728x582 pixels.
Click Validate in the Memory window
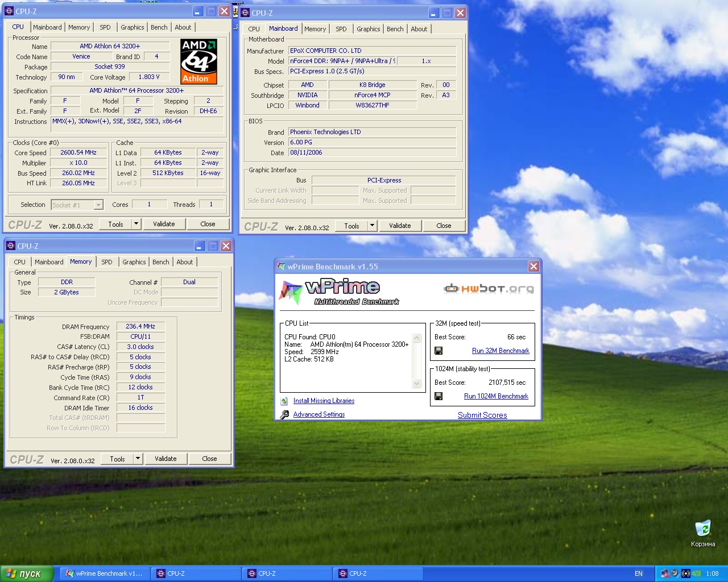[x=166, y=459]
